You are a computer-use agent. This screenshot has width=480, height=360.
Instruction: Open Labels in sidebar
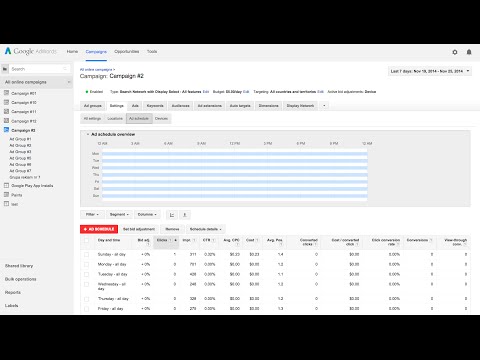click(12, 305)
